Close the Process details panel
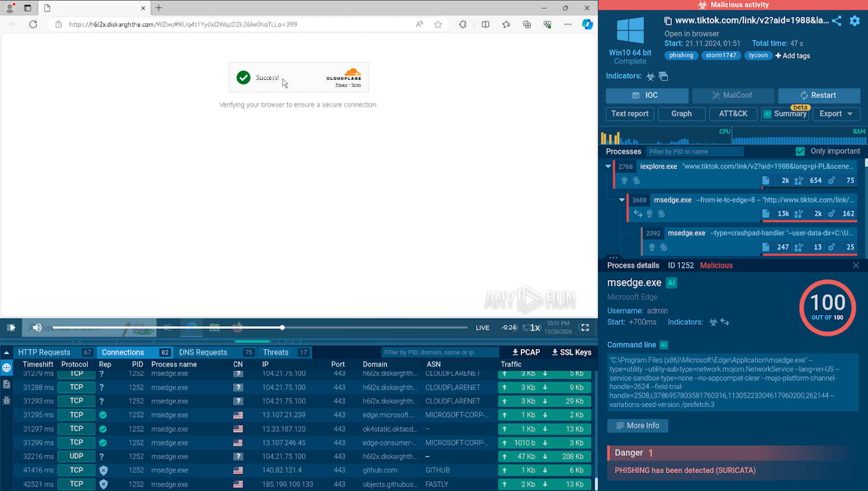Viewport: 868px width, 491px height. tap(856, 265)
